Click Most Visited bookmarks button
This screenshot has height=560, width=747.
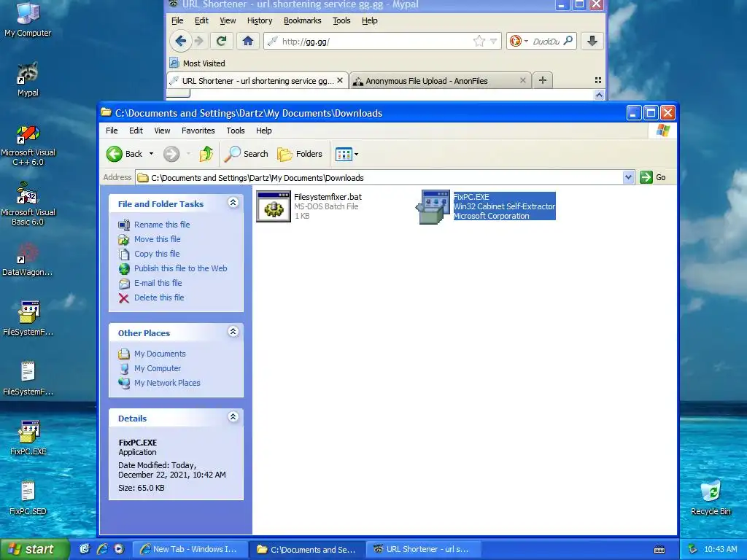coord(197,63)
